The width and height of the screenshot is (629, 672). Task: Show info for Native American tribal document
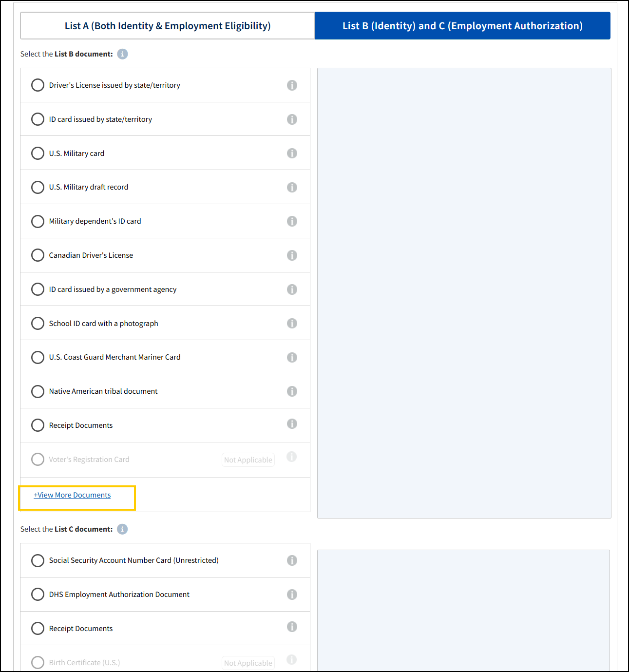pos(292,391)
